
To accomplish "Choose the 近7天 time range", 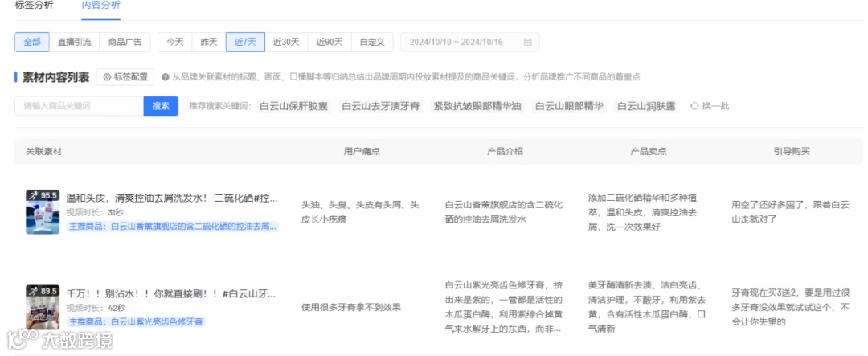I will (x=245, y=42).
